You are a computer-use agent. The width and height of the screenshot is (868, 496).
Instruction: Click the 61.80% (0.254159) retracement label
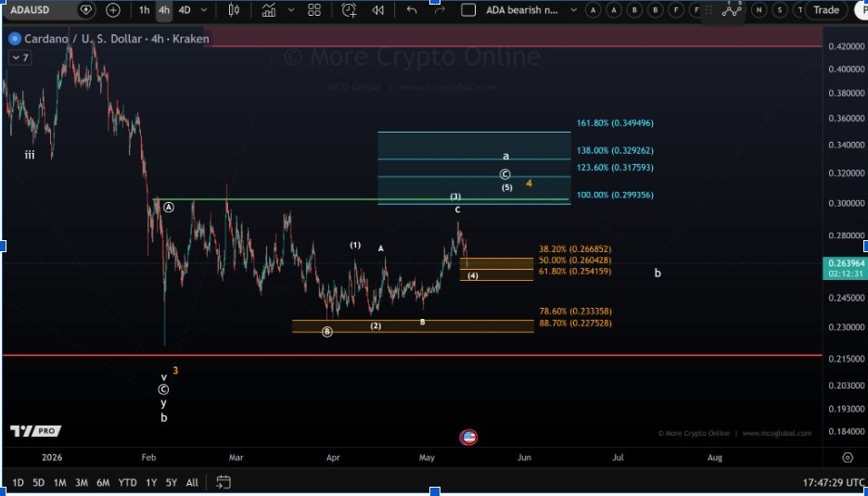tap(575, 272)
